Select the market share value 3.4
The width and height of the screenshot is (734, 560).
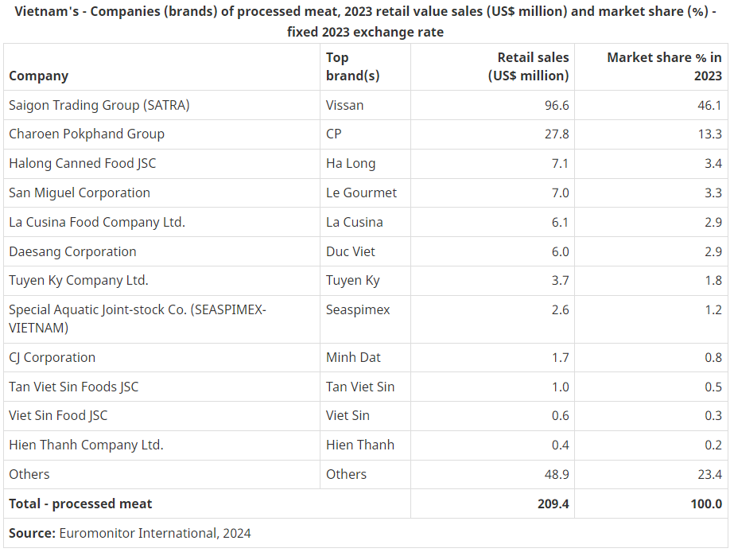(713, 163)
